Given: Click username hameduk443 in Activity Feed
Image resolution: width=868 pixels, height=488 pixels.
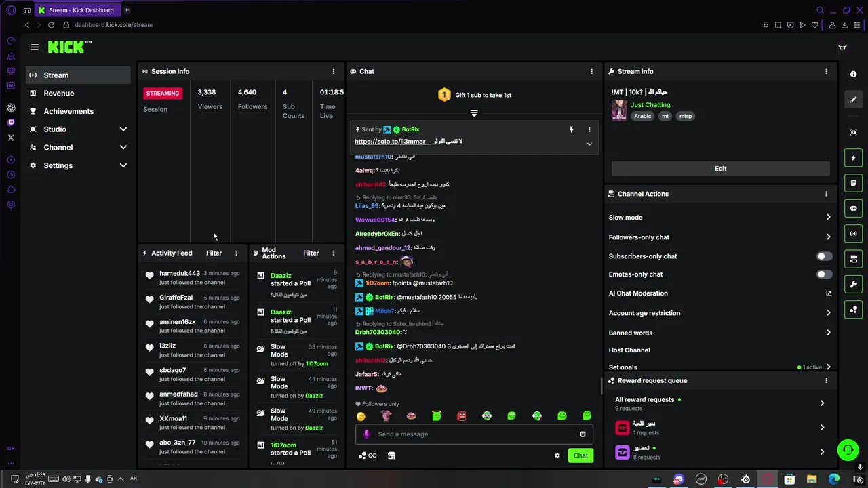Looking at the screenshot, I should [180, 274].
